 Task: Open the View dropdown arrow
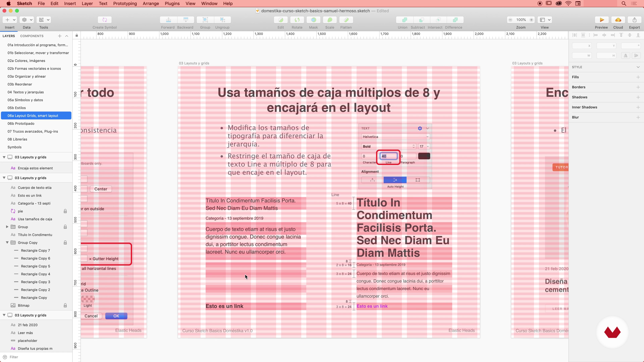click(549, 20)
